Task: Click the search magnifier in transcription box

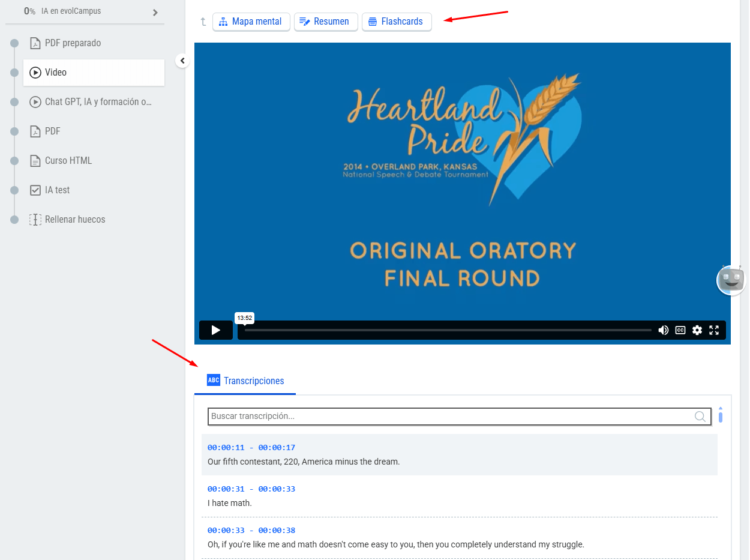Action: pos(700,417)
